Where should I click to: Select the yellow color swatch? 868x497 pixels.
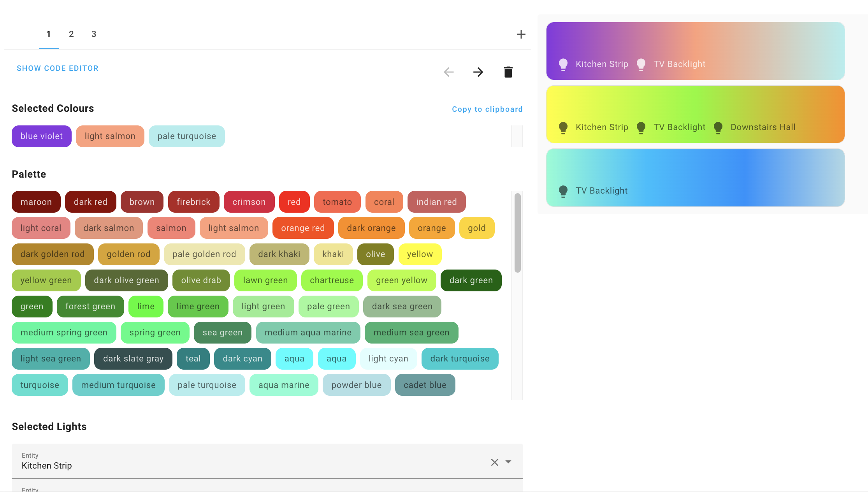coord(420,254)
